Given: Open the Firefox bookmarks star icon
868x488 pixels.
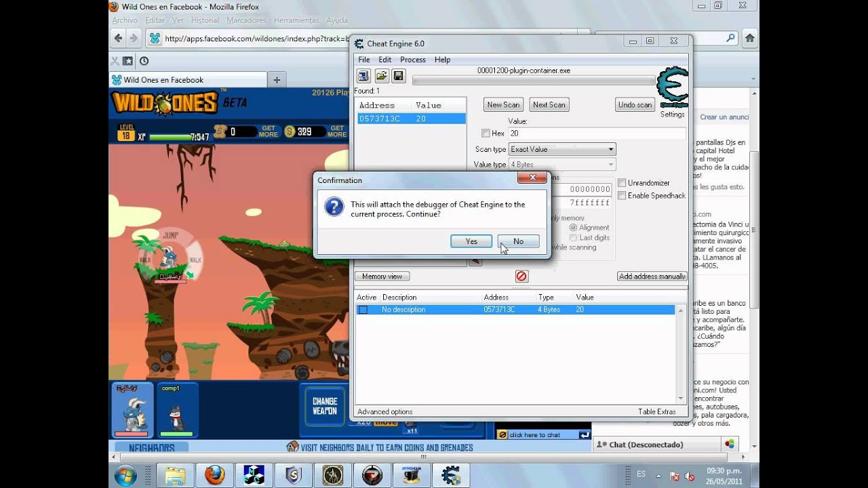Looking at the screenshot, I should pyautogui.click(x=127, y=61).
